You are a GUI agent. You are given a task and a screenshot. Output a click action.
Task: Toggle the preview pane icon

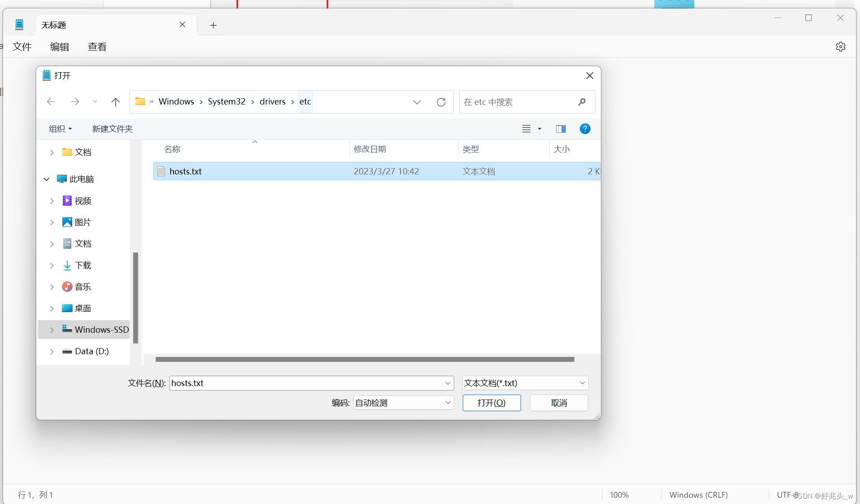pyautogui.click(x=561, y=129)
